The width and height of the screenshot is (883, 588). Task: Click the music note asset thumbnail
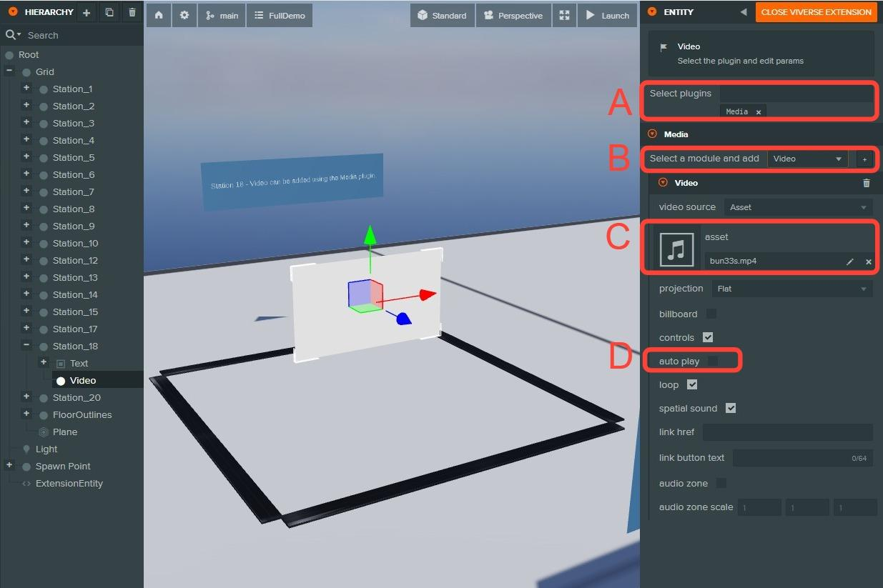676,249
